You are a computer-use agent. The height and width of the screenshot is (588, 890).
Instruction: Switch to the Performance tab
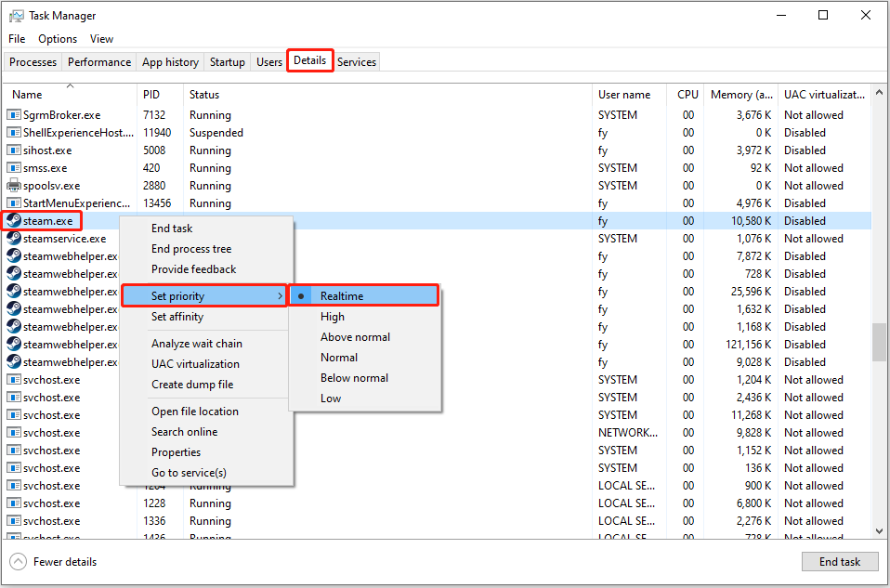coord(99,62)
